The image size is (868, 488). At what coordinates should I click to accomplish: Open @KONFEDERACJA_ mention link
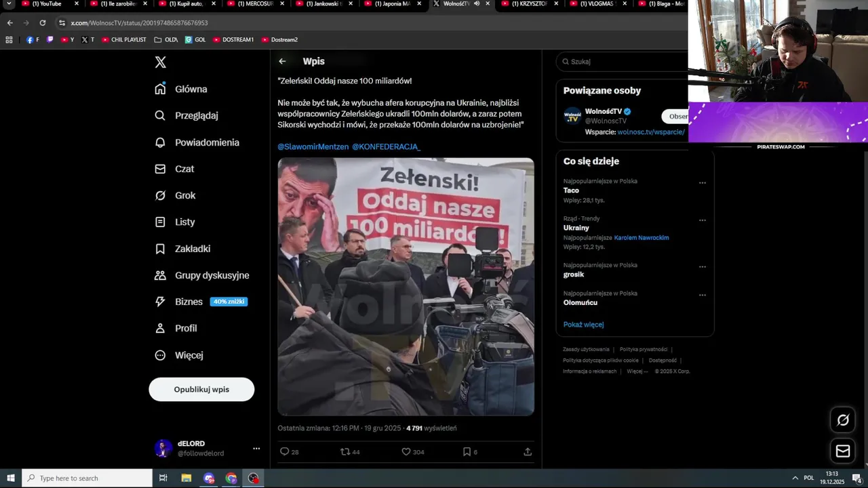386,146
